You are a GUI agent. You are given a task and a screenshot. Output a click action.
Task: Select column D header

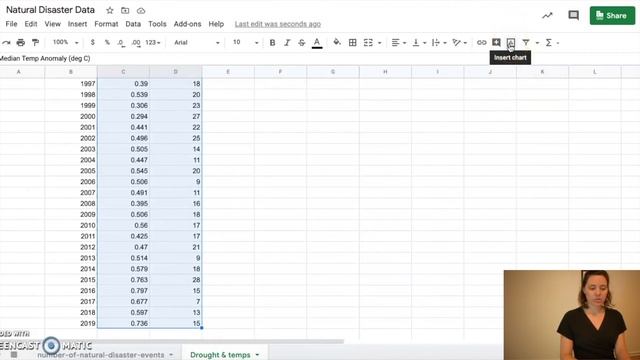click(176, 72)
